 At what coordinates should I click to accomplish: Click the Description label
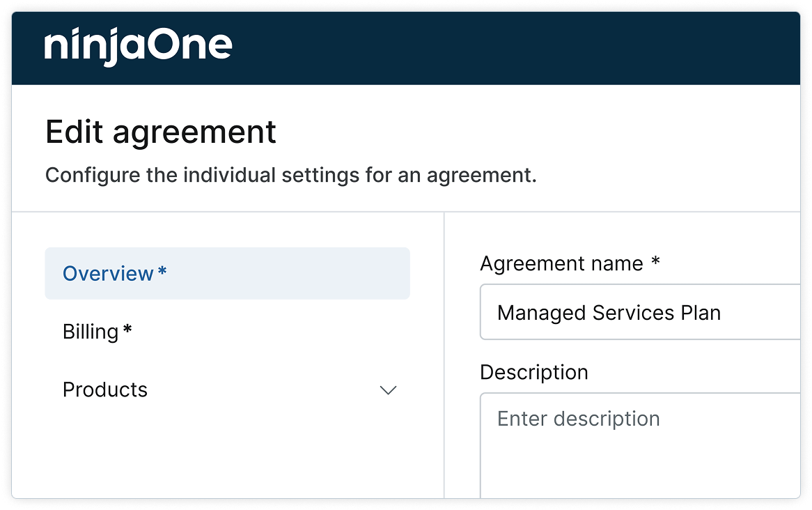pyautogui.click(x=533, y=372)
